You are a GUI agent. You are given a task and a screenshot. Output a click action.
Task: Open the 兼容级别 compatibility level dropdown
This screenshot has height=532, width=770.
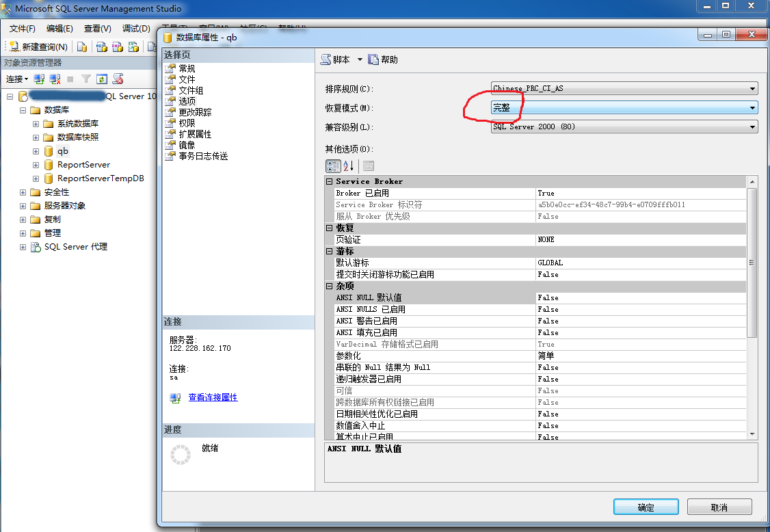752,127
